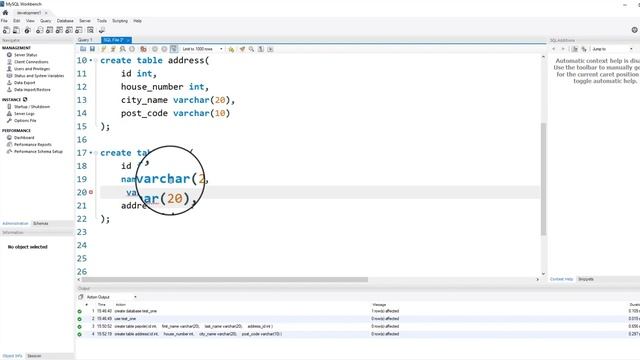Click the rollback transaction icon
The width and height of the screenshot is (640, 360).
click(x=164, y=49)
